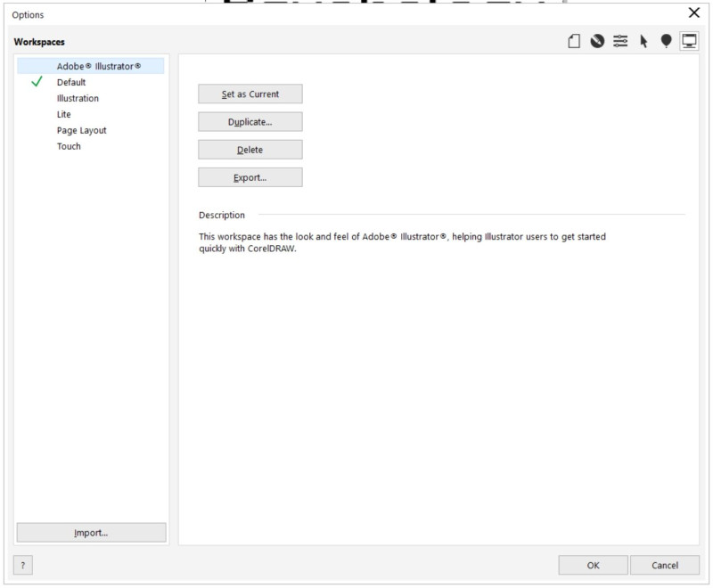Export the selected workspace
Viewport: 713px width, 588px height.
(250, 177)
